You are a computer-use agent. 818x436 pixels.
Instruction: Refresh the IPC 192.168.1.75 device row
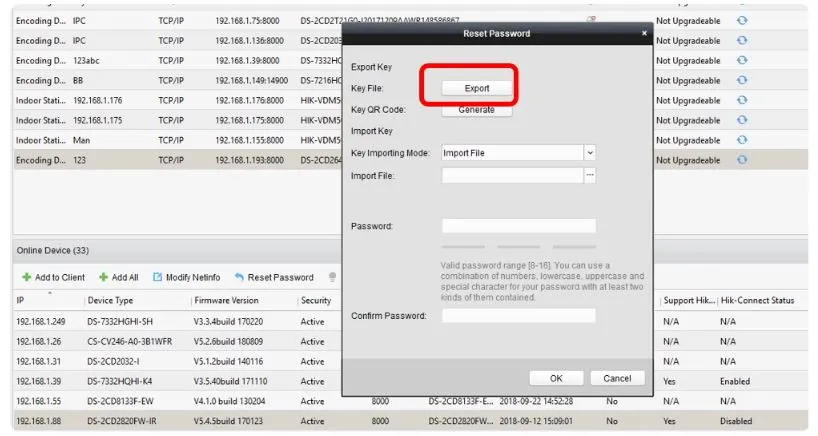tap(742, 20)
